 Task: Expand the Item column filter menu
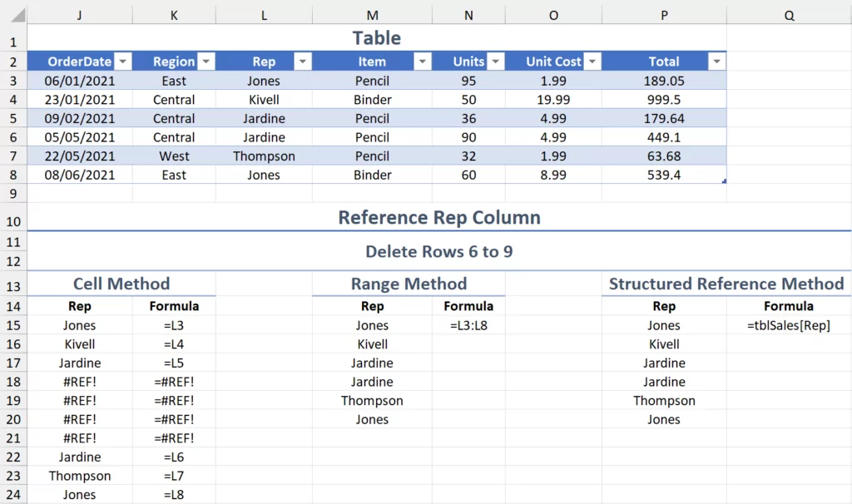(423, 62)
